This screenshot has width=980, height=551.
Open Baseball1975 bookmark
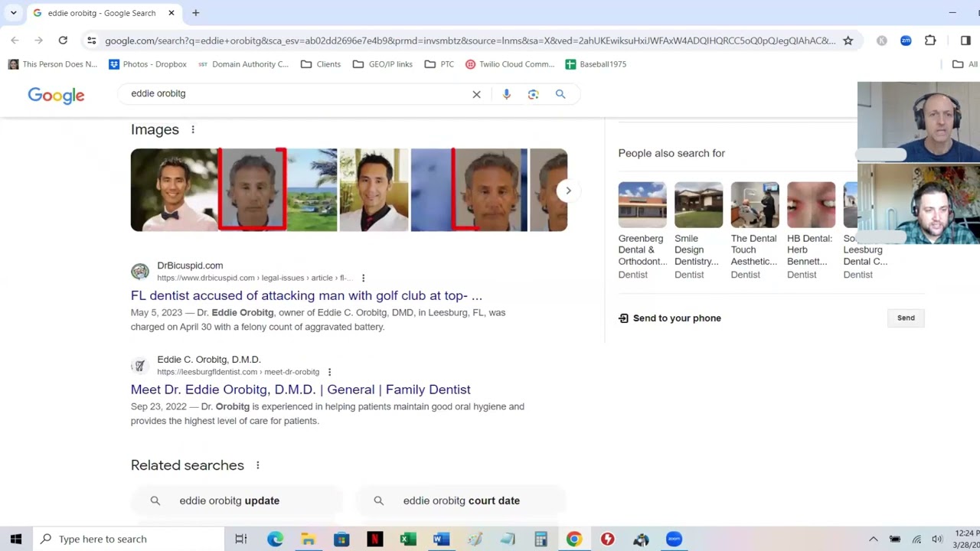click(x=596, y=64)
